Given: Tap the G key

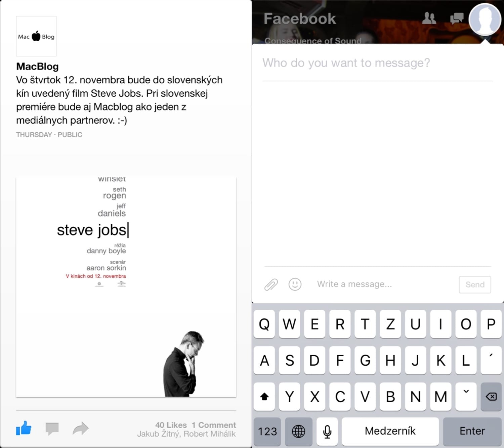Looking at the screenshot, I should 365,360.
